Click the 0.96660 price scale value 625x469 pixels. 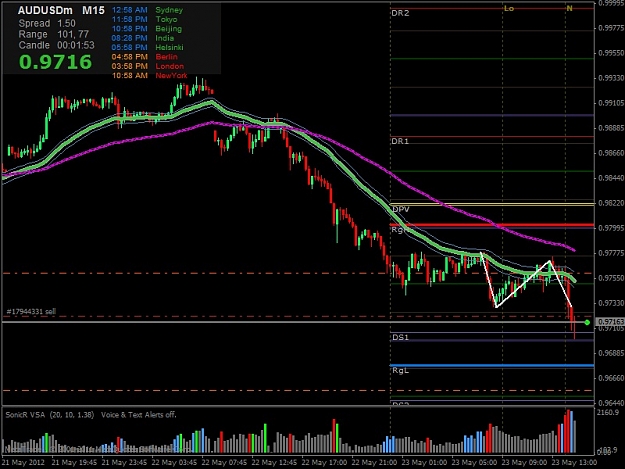pyautogui.click(x=611, y=378)
